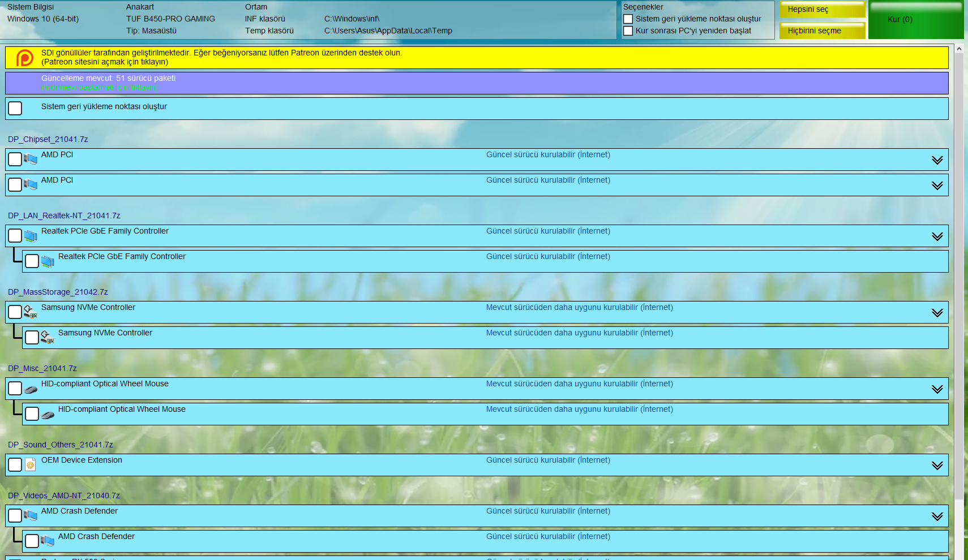
Task: Click the scrollbar up arrow
Action: [x=959, y=49]
